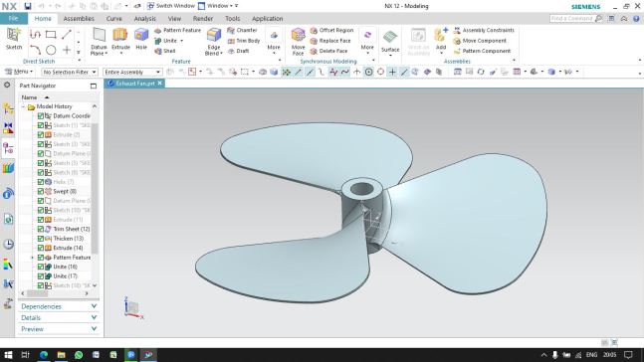Select Move Component
This screenshot has width=644, height=362.
pyautogui.click(x=480, y=41)
